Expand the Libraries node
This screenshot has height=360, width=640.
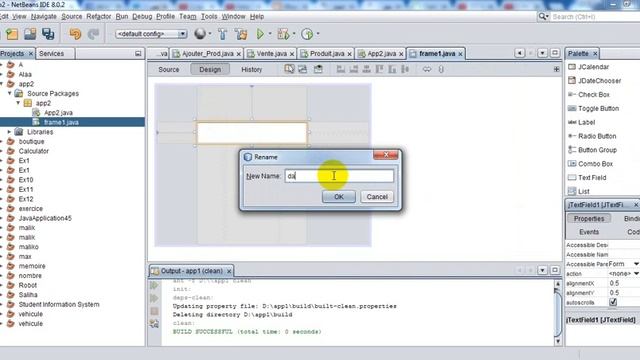pyautogui.click(x=9, y=132)
